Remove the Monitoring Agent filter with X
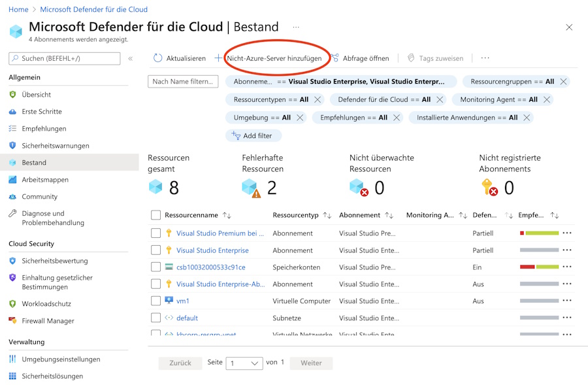This screenshot has height=385, width=588. point(547,99)
